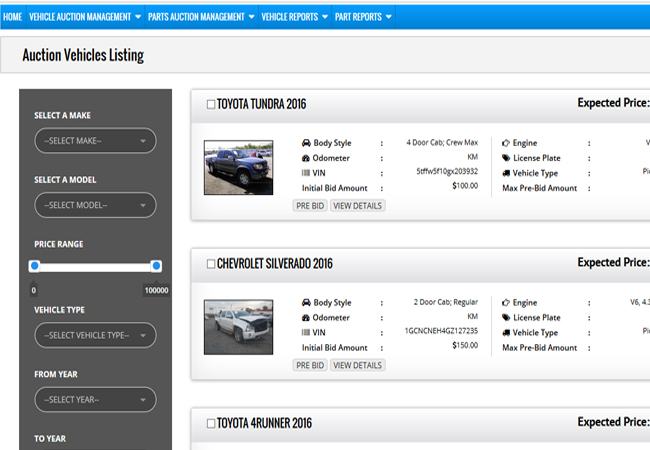The image size is (650, 450).
Task: Click the VIN barcode icon in Chevrolet Silverado listing
Action: [305, 333]
